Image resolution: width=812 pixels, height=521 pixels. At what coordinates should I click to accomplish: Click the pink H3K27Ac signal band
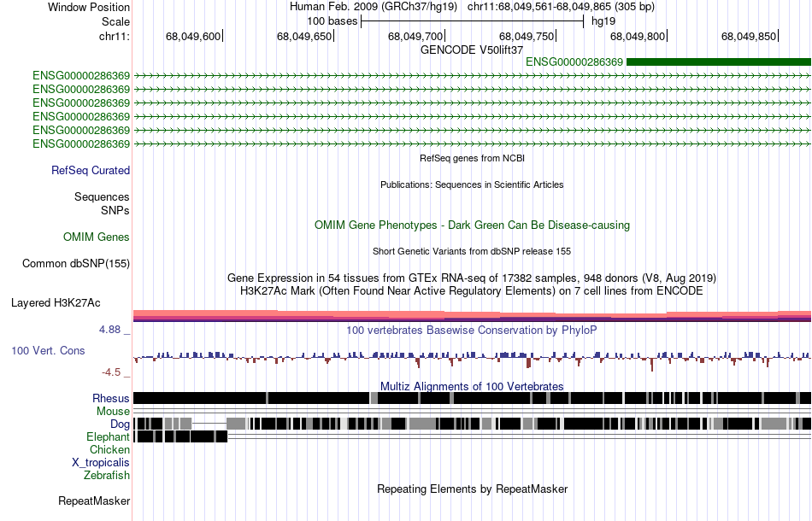(x=472, y=316)
